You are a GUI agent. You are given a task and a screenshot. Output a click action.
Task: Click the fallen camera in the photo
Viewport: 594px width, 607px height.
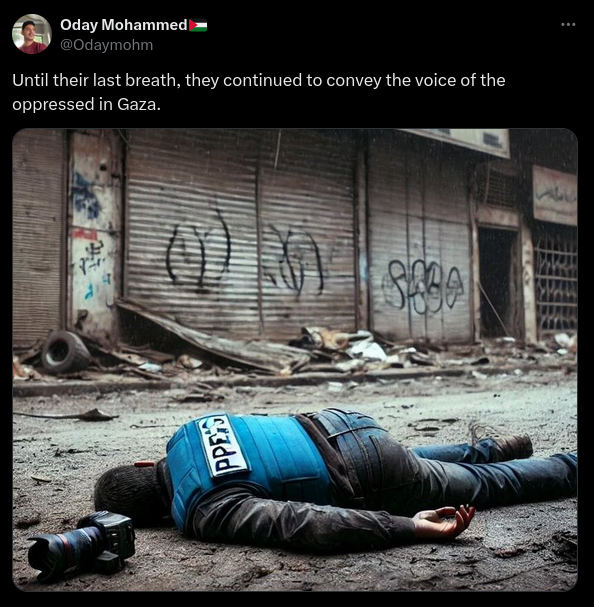(x=82, y=545)
